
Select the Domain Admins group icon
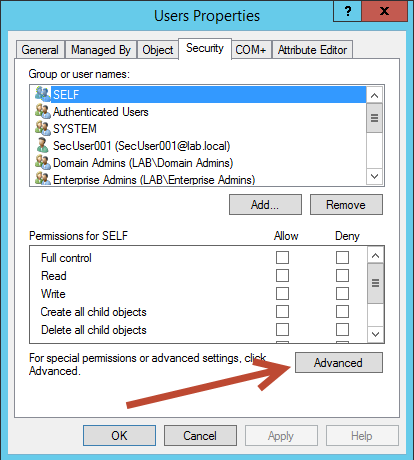[42, 162]
